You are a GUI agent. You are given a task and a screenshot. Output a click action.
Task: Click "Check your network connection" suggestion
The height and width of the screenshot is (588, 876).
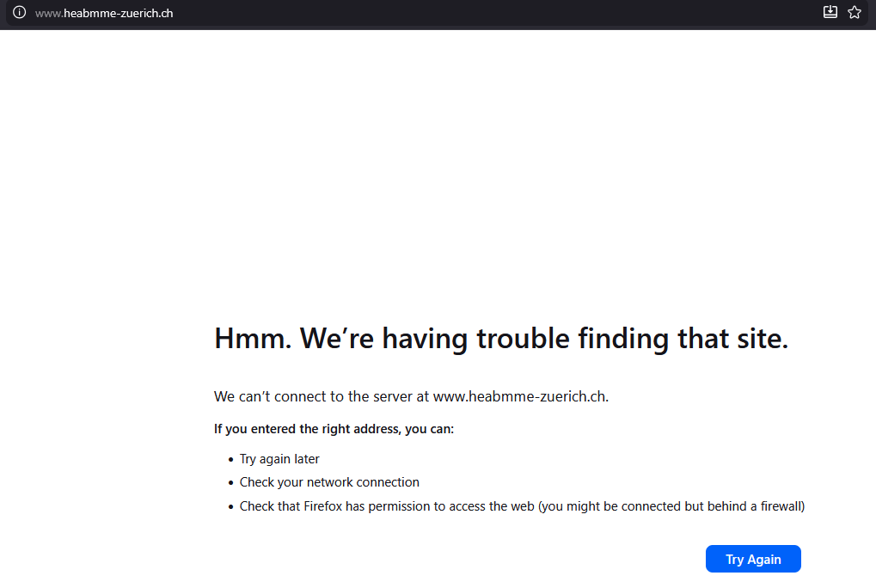pyautogui.click(x=329, y=482)
